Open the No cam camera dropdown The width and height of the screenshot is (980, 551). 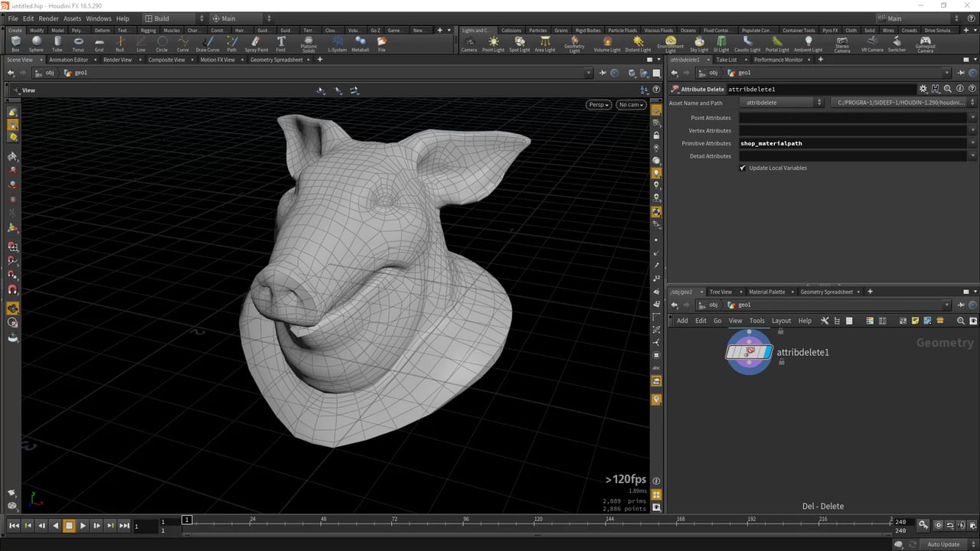[x=632, y=105]
